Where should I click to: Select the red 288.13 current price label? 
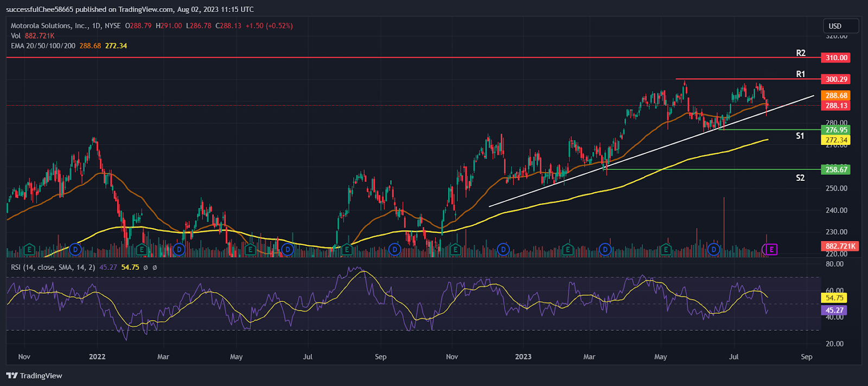[836, 106]
